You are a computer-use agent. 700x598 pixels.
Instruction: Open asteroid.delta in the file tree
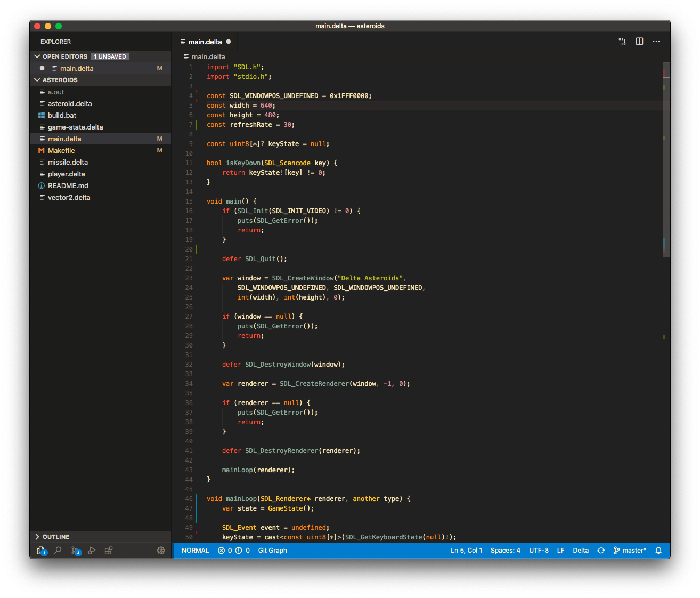(101, 103)
